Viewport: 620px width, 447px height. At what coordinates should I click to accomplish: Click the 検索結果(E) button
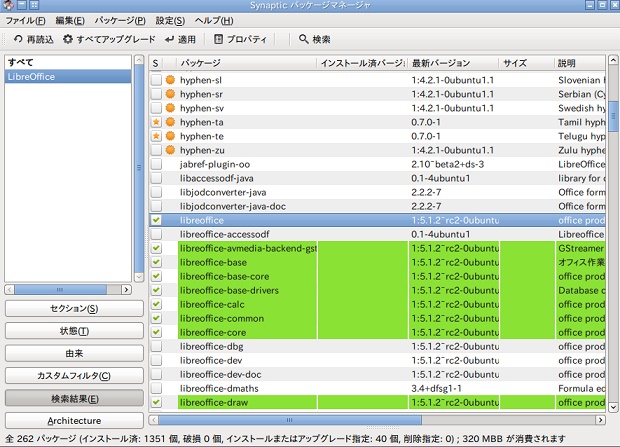click(x=74, y=399)
